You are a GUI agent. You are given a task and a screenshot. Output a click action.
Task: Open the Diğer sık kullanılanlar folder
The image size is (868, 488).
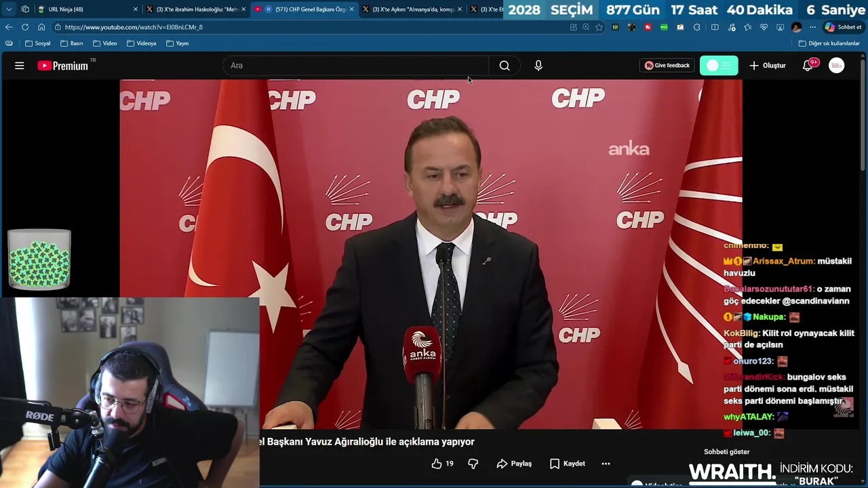pos(829,43)
